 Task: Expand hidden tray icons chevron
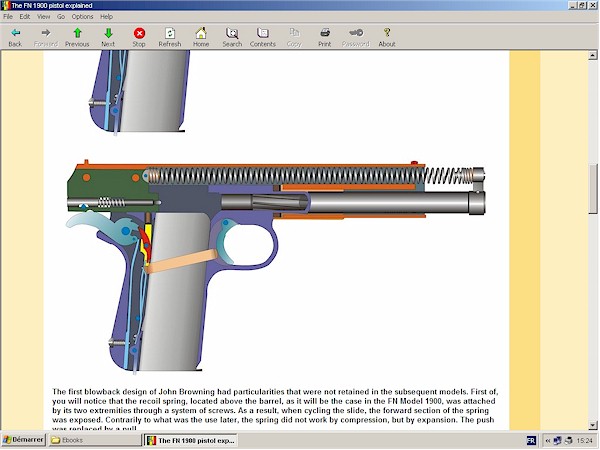tap(548, 441)
